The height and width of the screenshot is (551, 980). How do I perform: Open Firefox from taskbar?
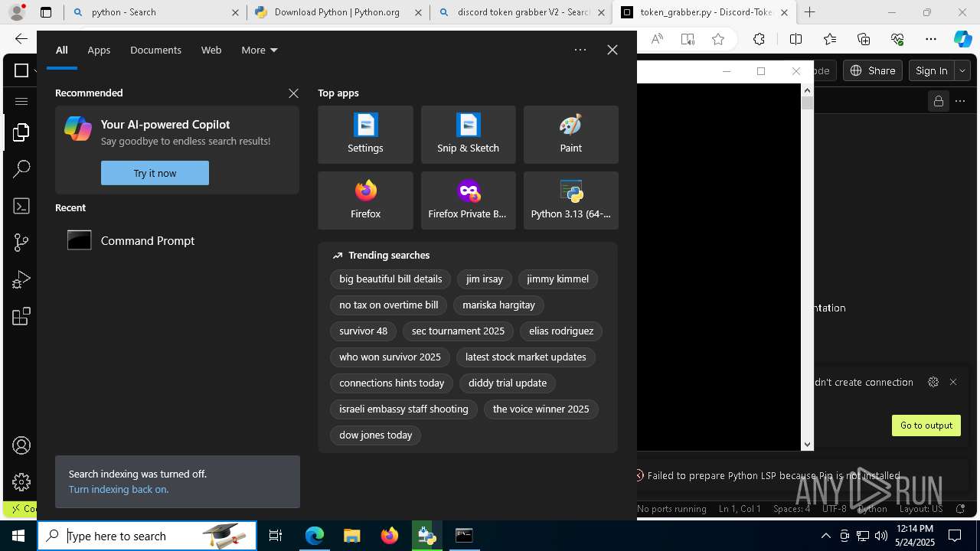(389, 536)
